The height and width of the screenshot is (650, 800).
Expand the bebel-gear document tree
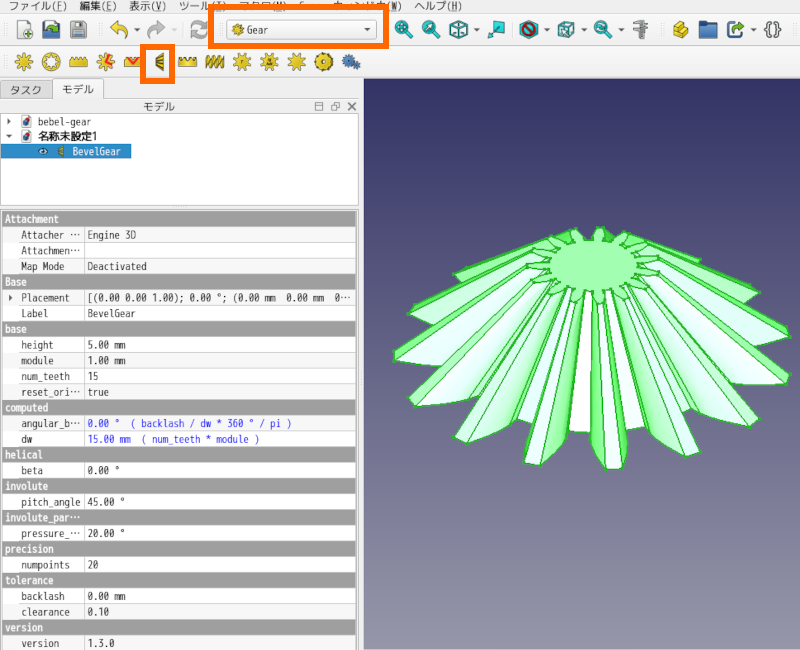(9, 121)
